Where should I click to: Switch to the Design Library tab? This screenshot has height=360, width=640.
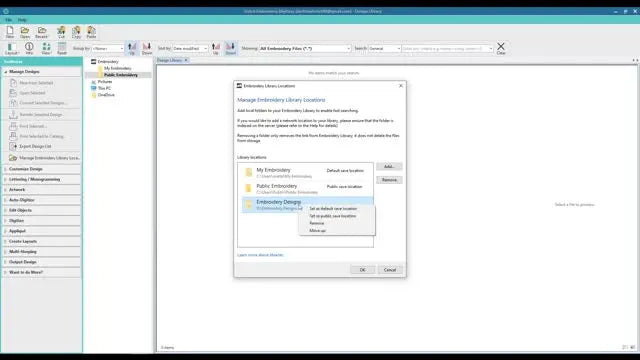tap(169, 60)
